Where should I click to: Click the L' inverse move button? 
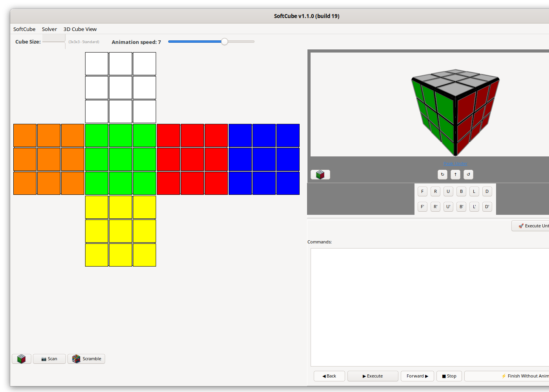click(474, 207)
